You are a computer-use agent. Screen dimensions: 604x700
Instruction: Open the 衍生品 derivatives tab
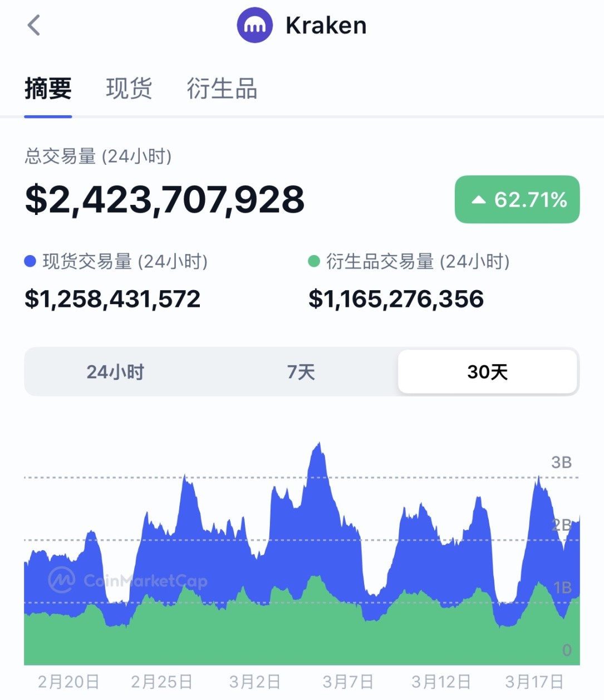222,89
